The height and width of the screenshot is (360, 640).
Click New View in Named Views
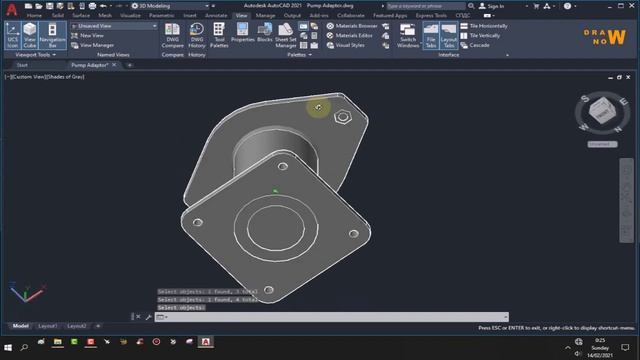87,36
